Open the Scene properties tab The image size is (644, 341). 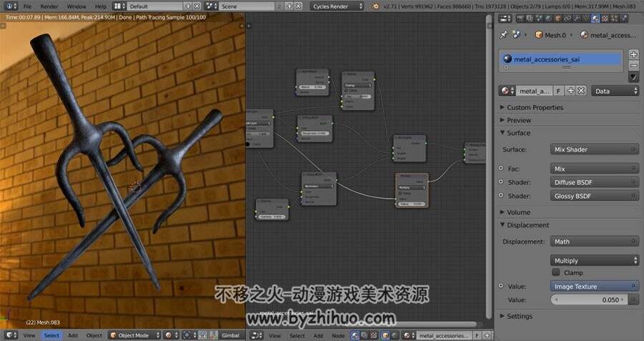pyautogui.click(x=539, y=19)
